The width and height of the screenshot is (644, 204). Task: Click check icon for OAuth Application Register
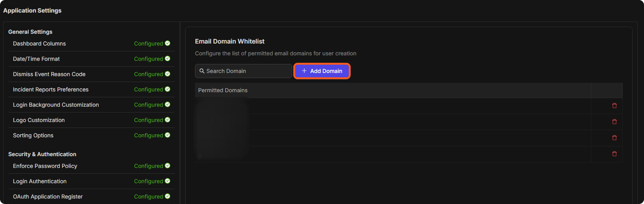coord(167,196)
